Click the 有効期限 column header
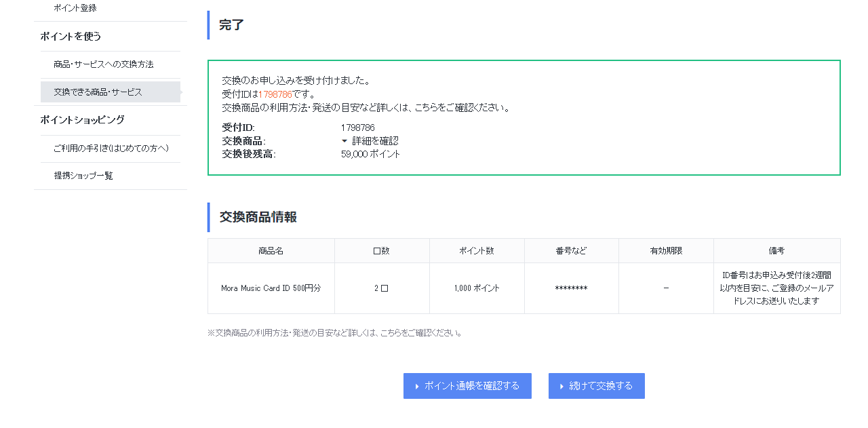 [665, 251]
